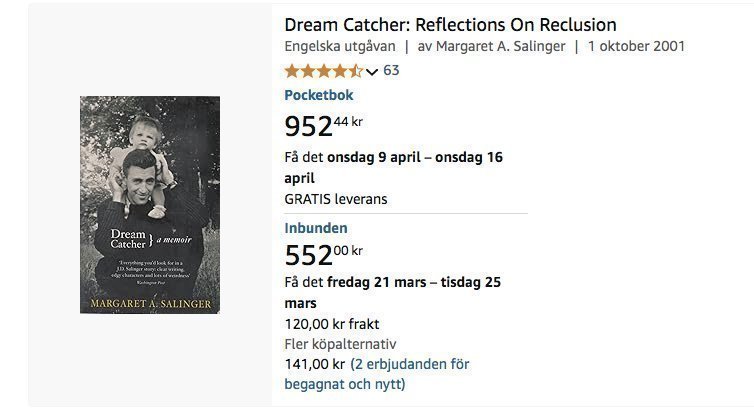
Task: Click the 952,44 kr paperback price
Action: point(323,126)
